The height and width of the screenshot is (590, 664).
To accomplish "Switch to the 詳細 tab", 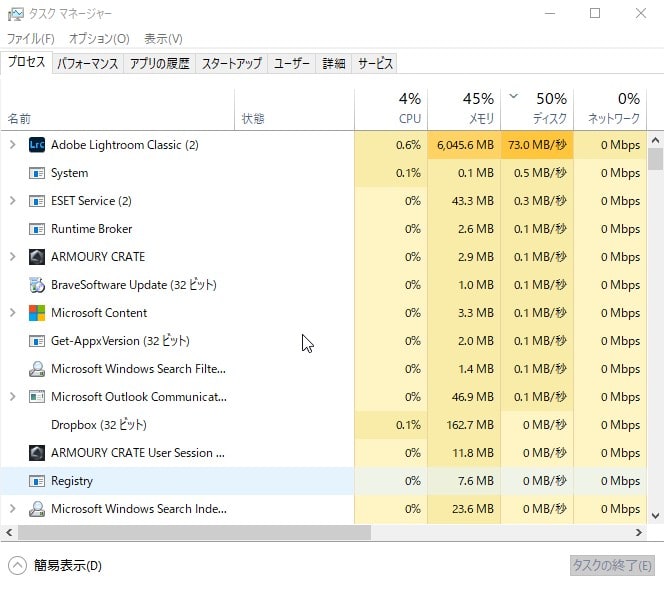I will pos(334,64).
